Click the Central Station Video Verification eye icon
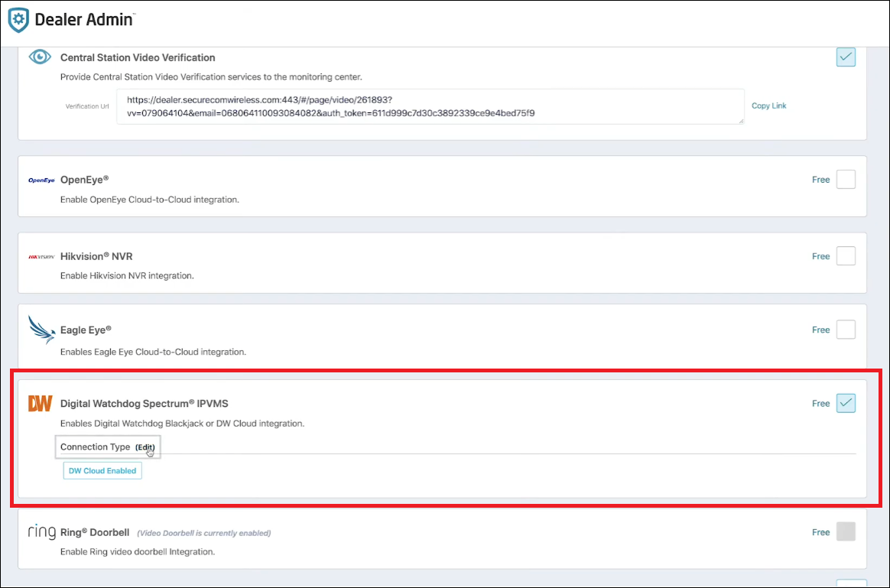The height and width of the screenshot is (588, 890). (x=40, y=57)
